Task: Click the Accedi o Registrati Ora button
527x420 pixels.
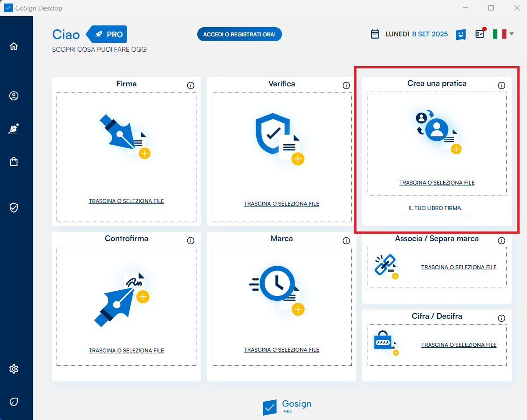Action: [239, 34]
